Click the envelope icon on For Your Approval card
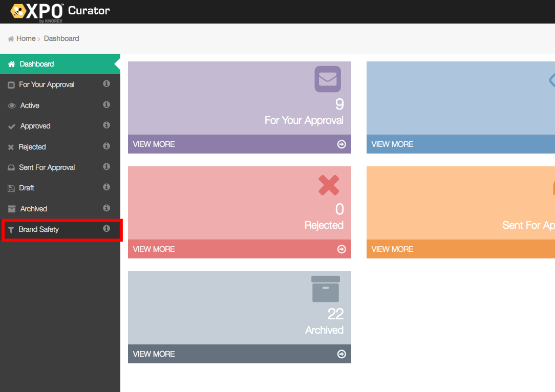The width and height of the screenshot is (555, 392). point(328,79)
